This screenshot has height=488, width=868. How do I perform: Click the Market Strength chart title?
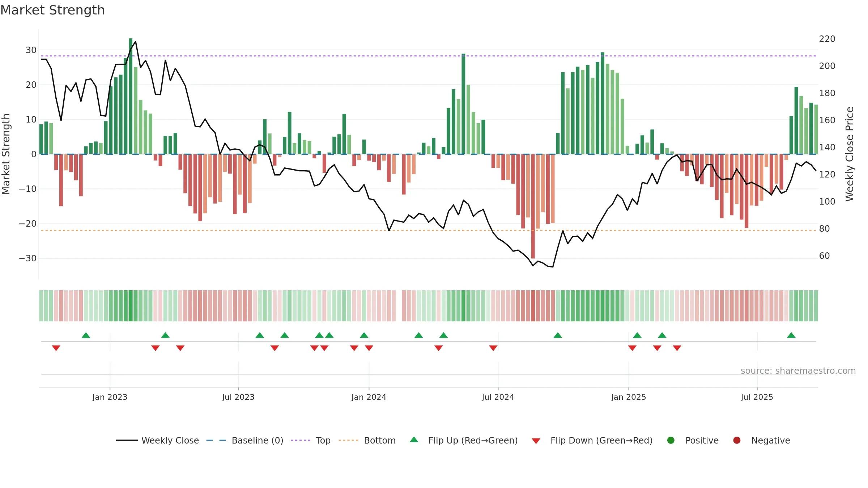tap(53, 10)
